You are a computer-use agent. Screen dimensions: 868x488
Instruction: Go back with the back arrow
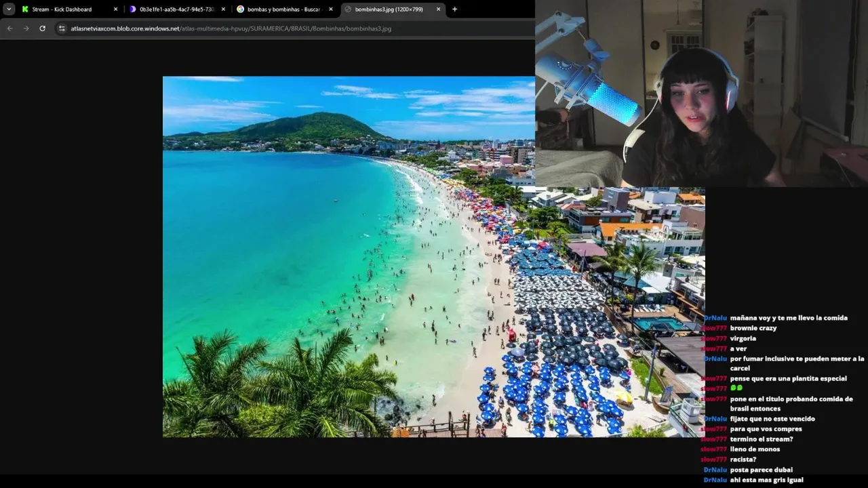click(x=9, y=28)
